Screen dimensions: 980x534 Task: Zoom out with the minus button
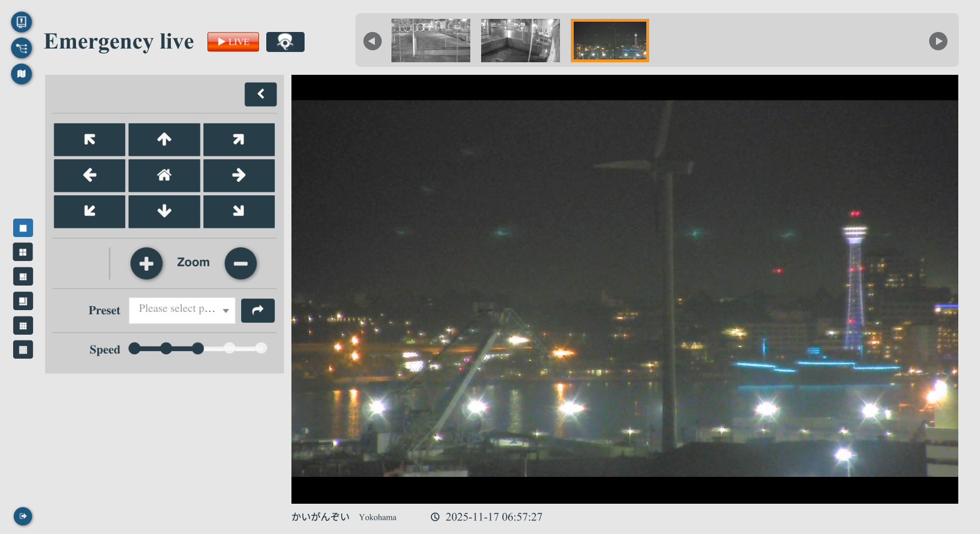coord(241,263)
